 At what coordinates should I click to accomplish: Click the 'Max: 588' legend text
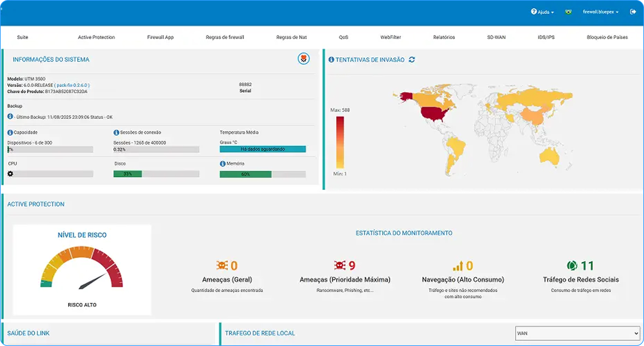click(x=340, y=110)
